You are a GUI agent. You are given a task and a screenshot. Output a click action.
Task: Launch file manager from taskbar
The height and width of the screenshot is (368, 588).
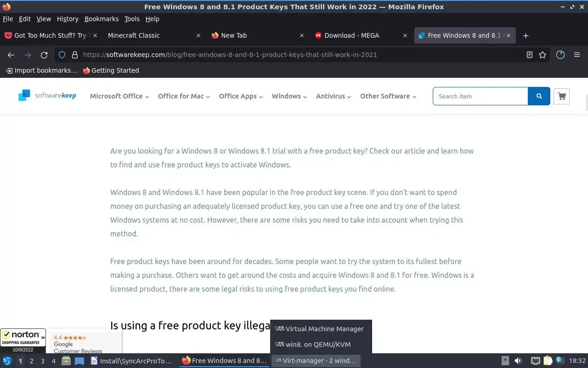(x=66, y=361)
